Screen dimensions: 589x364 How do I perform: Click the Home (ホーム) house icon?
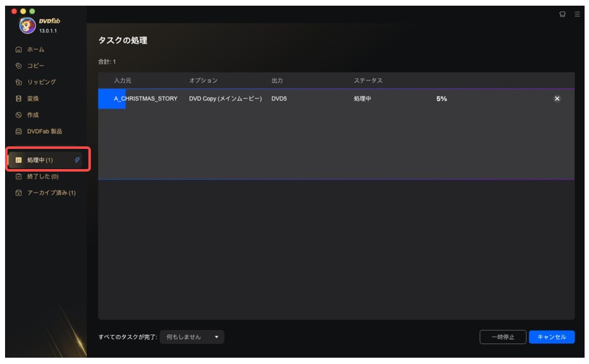(18, 50)
